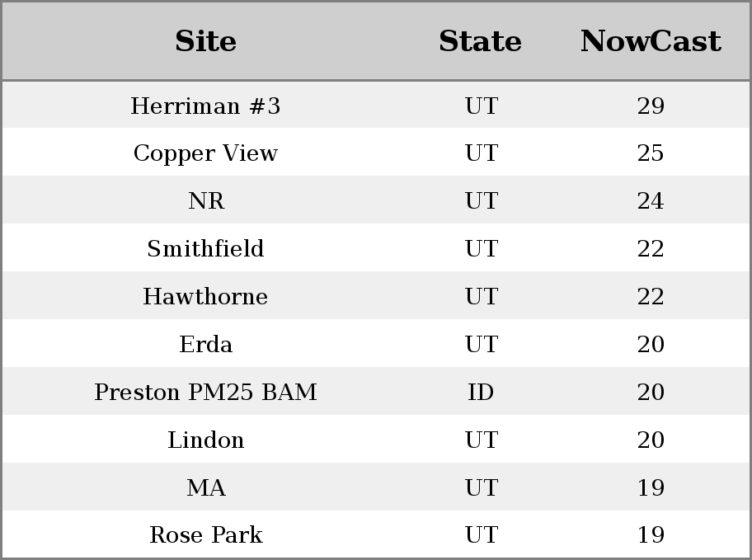
Task: Click NowCast value 29 for Herriman #3
Action: click(651, 106)
